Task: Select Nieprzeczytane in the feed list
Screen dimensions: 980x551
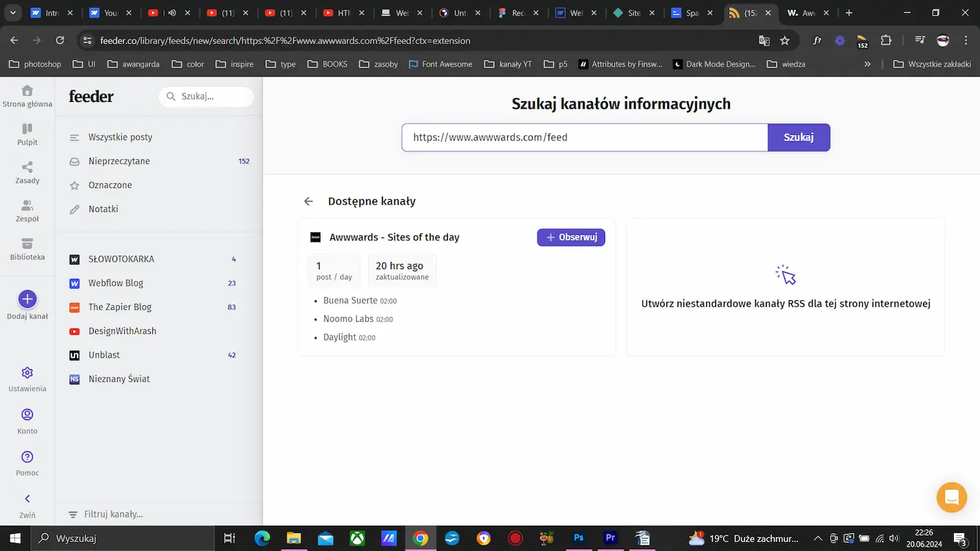Action: pos(119,161)
